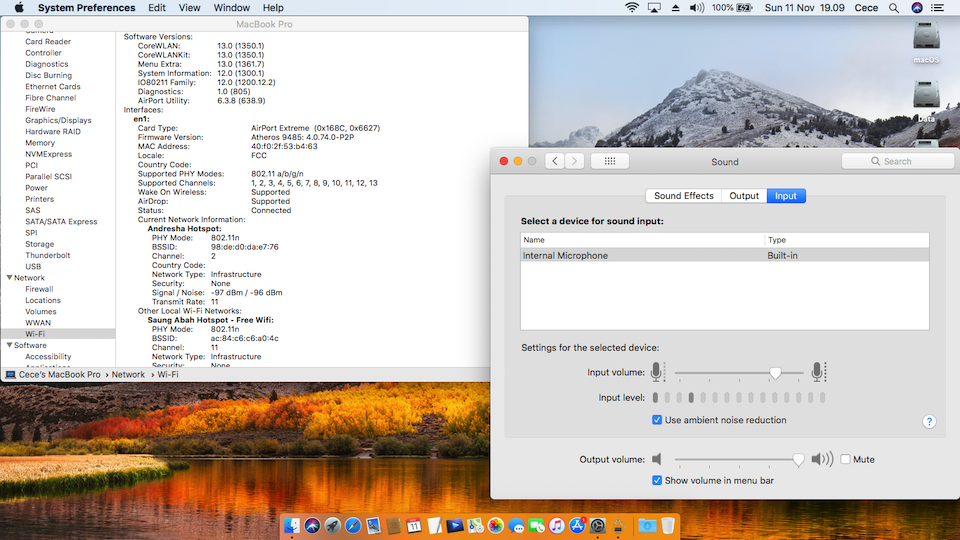Viewport: 960px width, 540px height.
Task: Select Internal Microphone input device row
Action: click(724, 255)
